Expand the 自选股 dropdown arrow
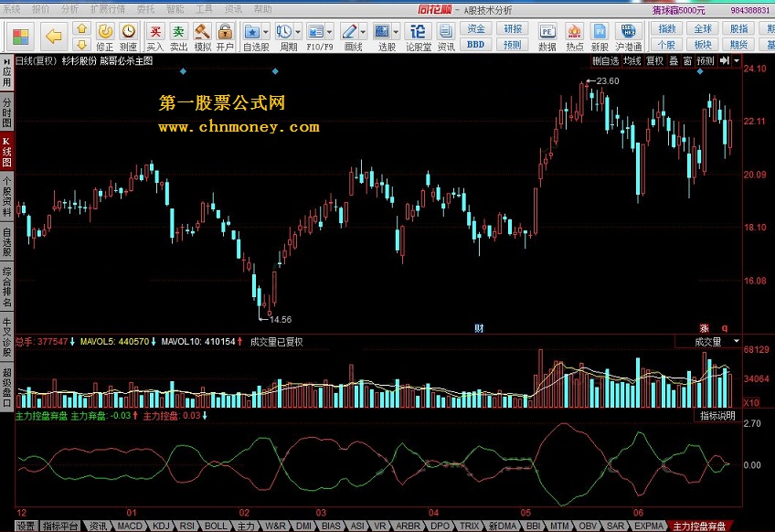 pyautogui.click(x=266, y=33)
